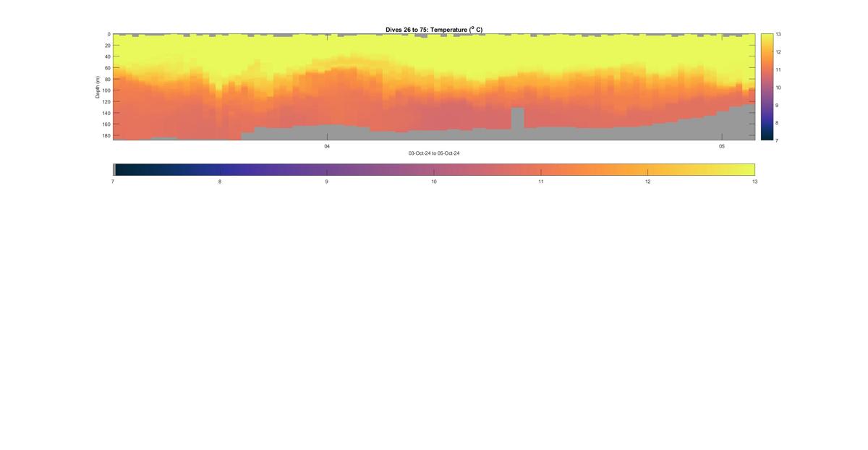The height and width of the screenshot is (450, 868).
Task: Click the "0" depth tick on y-axis
Action: click(x=109, y=34)
